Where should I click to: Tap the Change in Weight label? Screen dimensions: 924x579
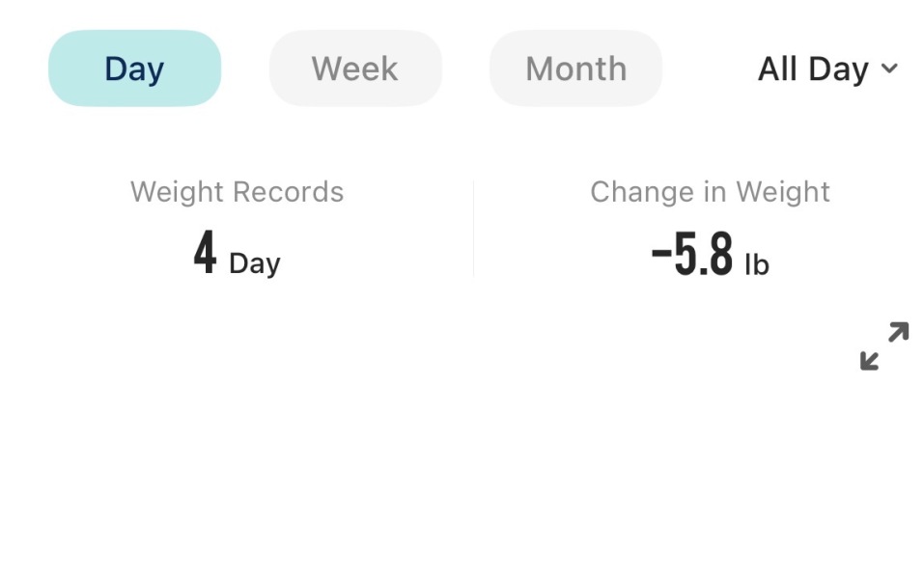(x=710, y=192)
